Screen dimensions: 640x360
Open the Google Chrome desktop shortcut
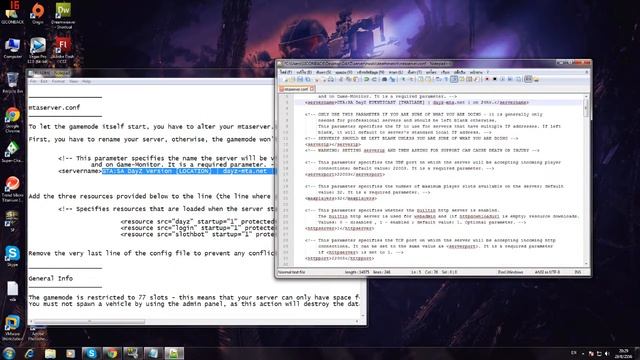pyautogui.click(x=12, y=120)
